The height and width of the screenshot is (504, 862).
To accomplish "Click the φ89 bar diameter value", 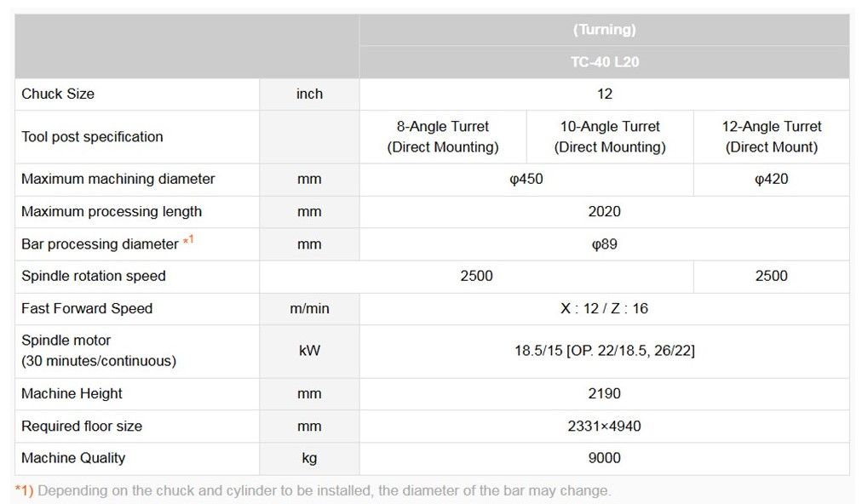I will tap(604, 244).
